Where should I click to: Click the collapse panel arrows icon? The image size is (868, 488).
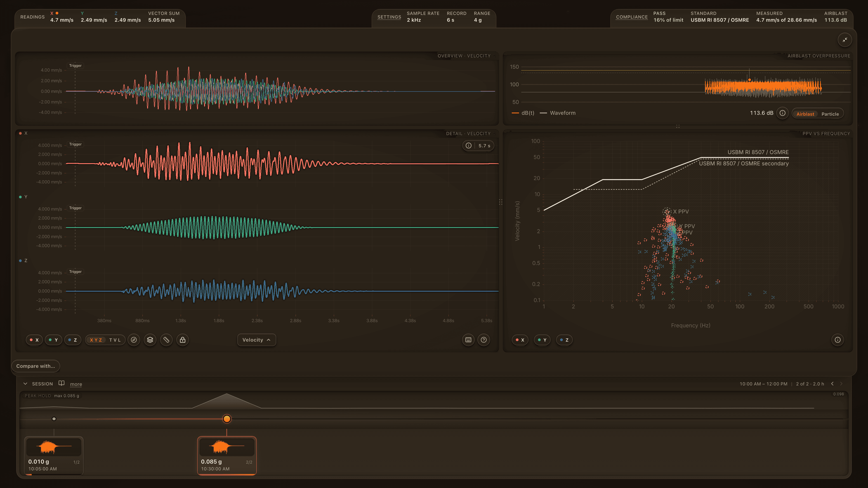coord(845,40)
